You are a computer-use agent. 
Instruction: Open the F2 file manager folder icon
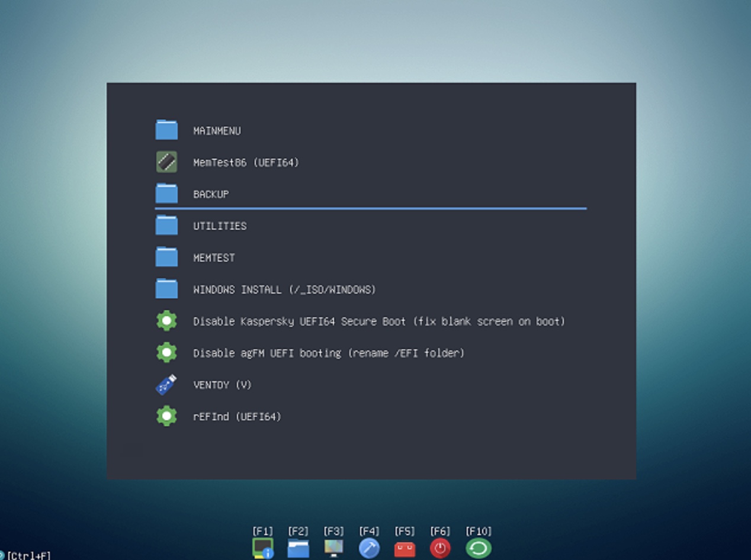coord(299,548)
